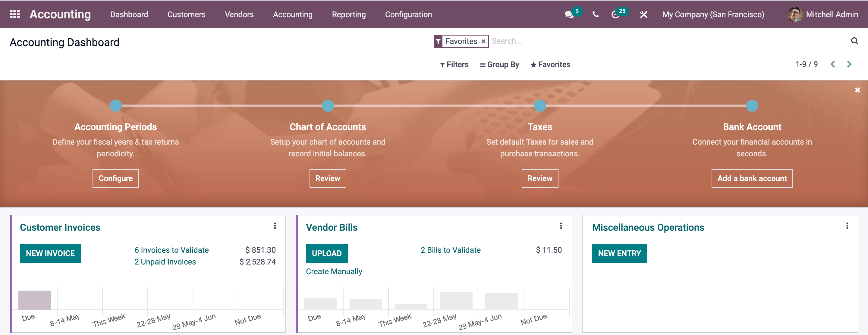The height and width of the screenshot is (335, 868).
Task: Click the search magnifier icon
Action: point(854,41)
